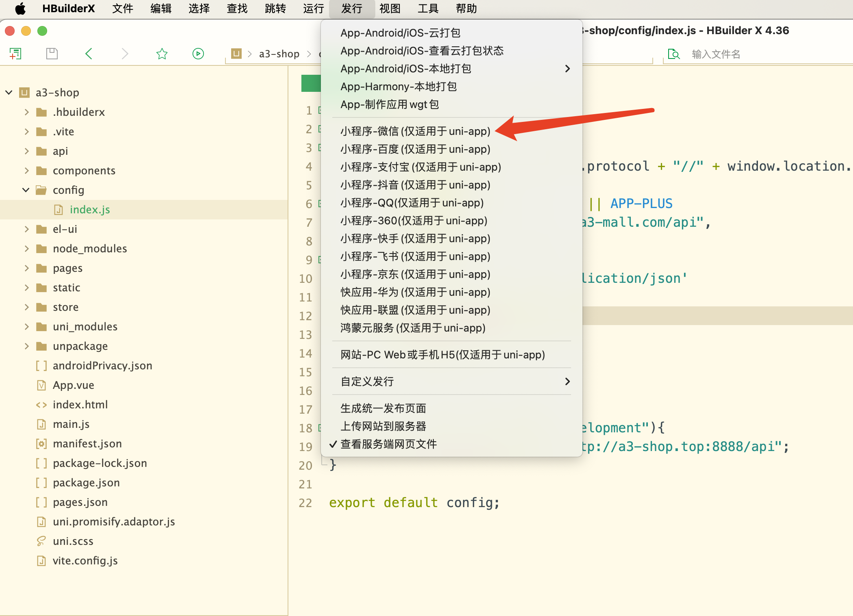Click the vite.config.js file icon
Viewport: 853px width, 616px height.
[x=41, y=561]
